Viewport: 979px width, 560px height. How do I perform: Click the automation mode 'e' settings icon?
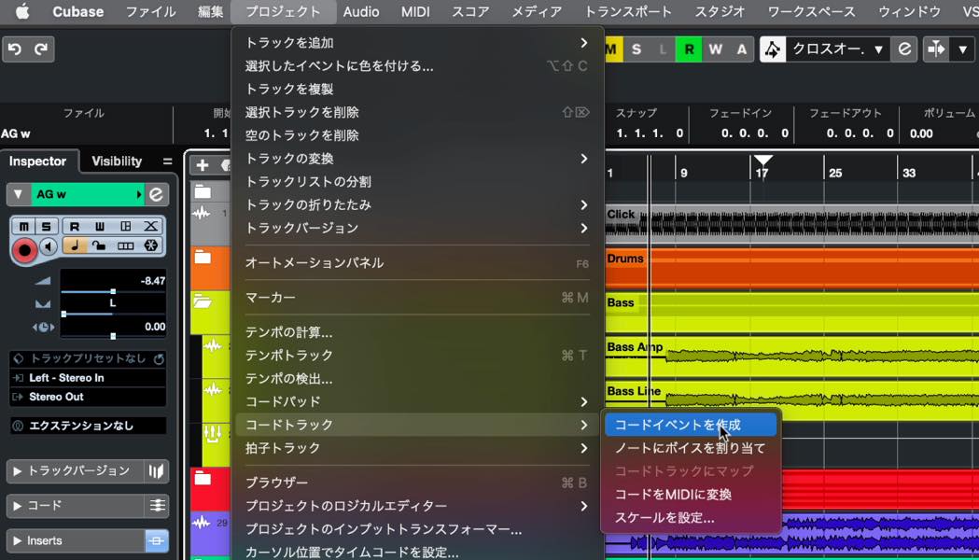coord(904,49)
